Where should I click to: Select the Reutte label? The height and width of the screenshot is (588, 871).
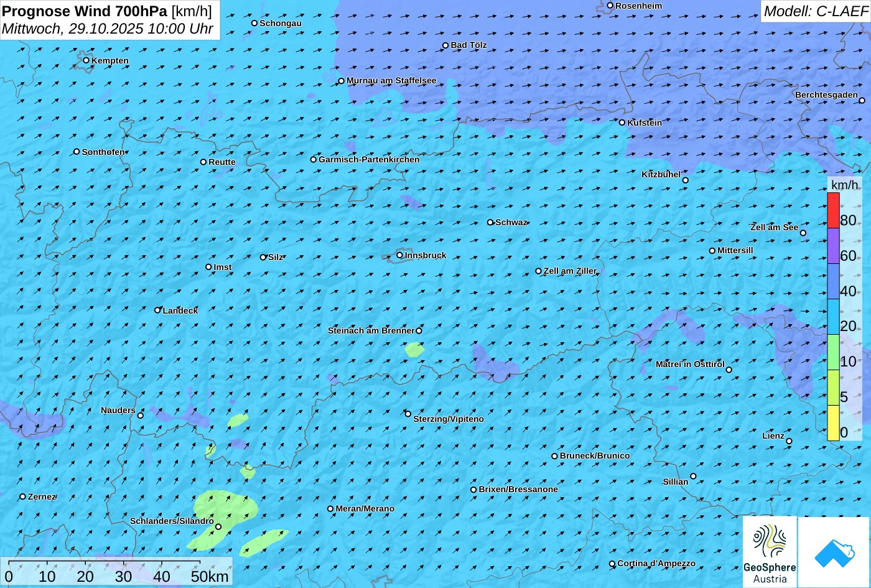[x=222, y=162]
